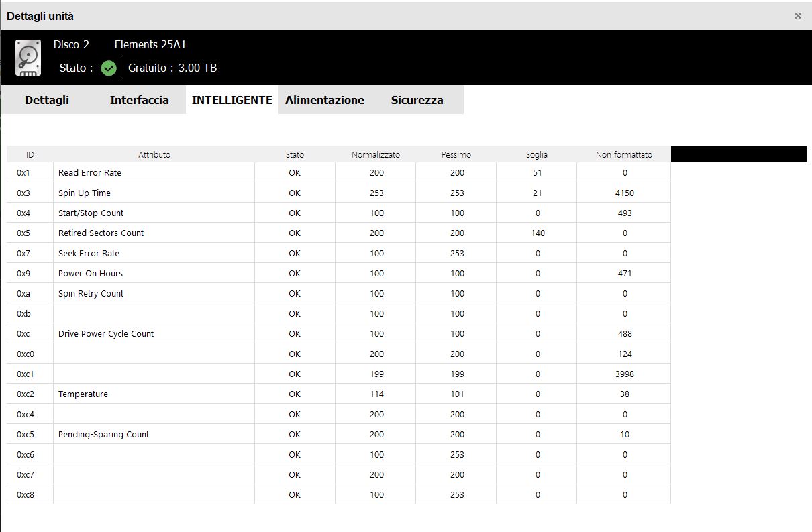Click the threshold value 51
This screenshot has height=532, width=812.
coord(538,172)
